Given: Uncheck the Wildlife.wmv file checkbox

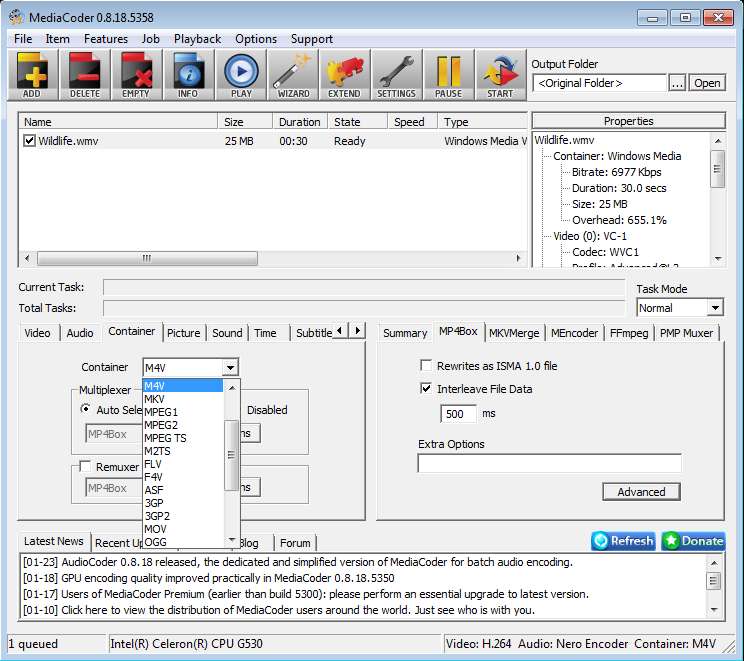Looking at the screenshot, I should coord(29,141).
